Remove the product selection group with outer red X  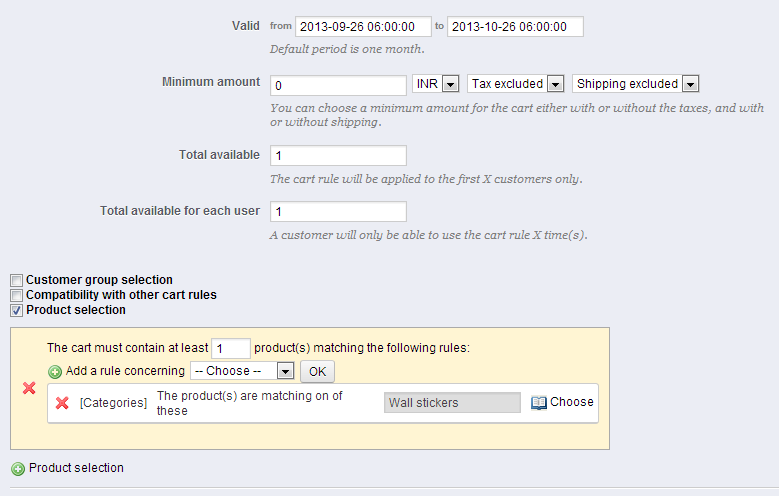(x=29, y=388)
